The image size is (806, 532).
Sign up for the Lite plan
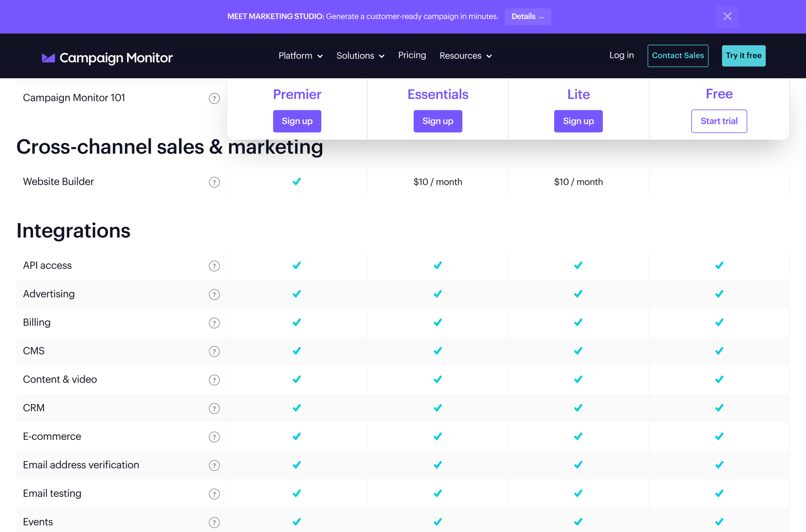pyautogui.click(x=578, y=121)
